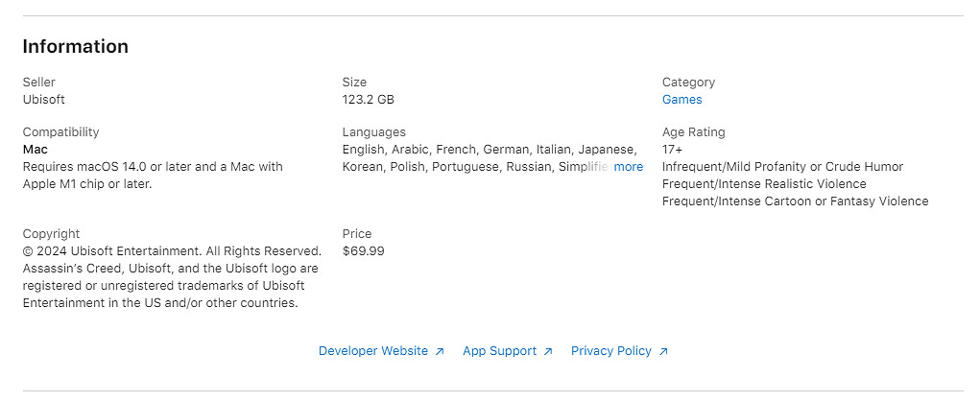Viewport: 980px width, 402px height.
Task: Click the arrow icon beside Developer Website
Action: pyautogui.click(x=440, y=352)
